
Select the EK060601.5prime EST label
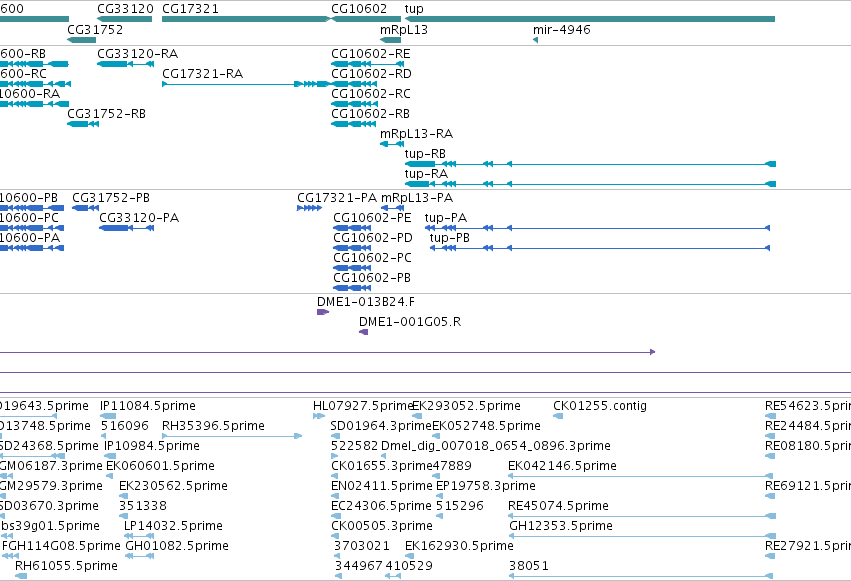(x=161, y=467)
